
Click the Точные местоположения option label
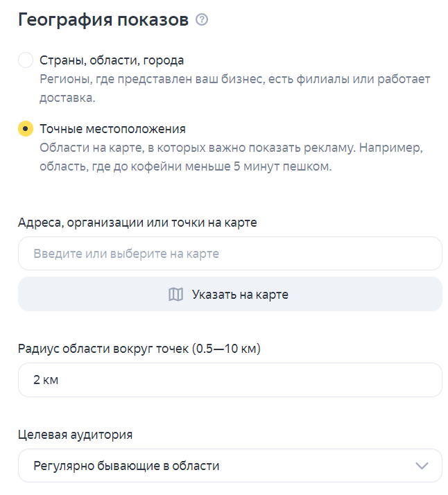(112, 130)
